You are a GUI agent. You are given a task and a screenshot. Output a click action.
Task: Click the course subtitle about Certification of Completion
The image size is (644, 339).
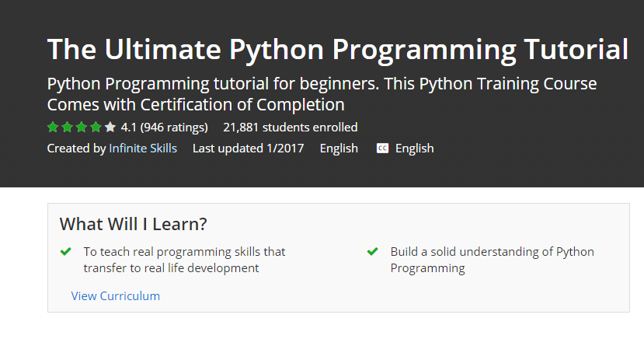tap(322, 94)
